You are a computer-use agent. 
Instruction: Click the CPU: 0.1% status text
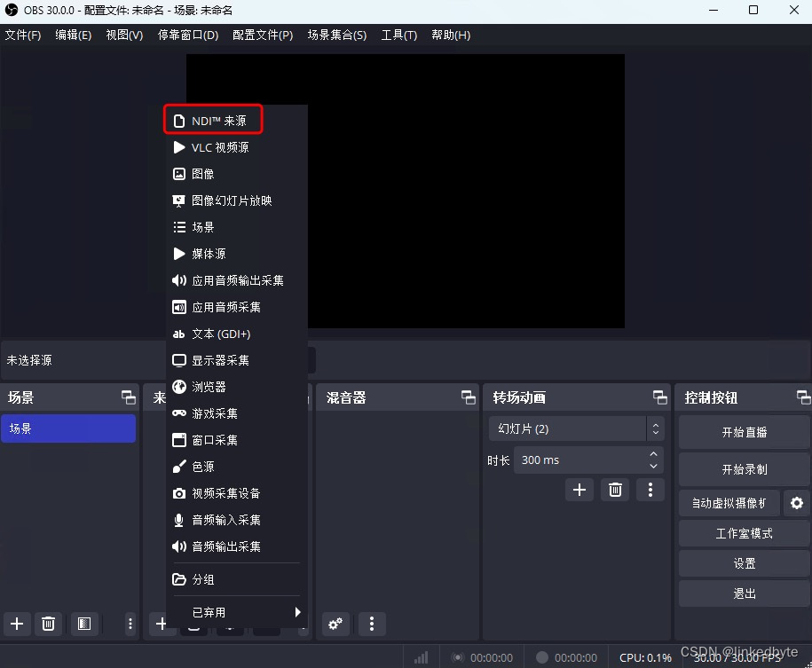point(645,657)
